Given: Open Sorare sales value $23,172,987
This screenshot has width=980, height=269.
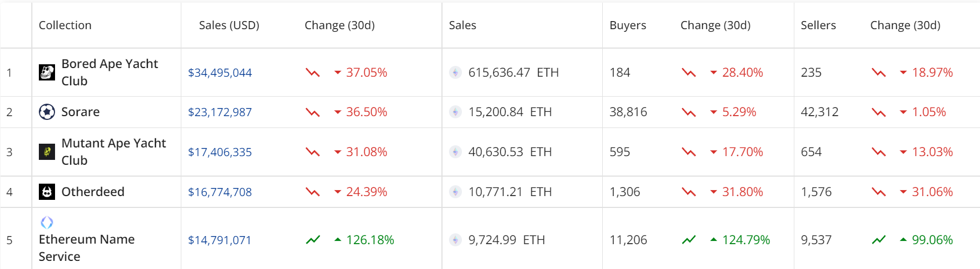Looking at the screenshot, I should [220, 112].
